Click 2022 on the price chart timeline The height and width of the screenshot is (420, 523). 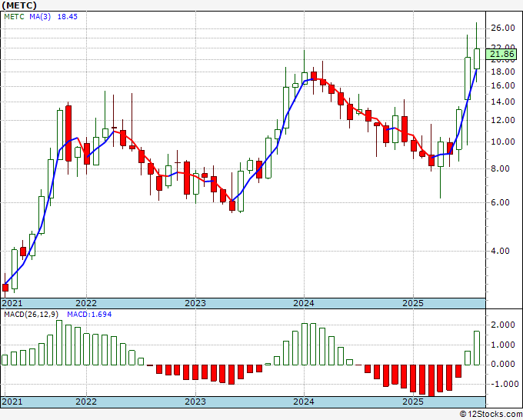pos(86,303)
